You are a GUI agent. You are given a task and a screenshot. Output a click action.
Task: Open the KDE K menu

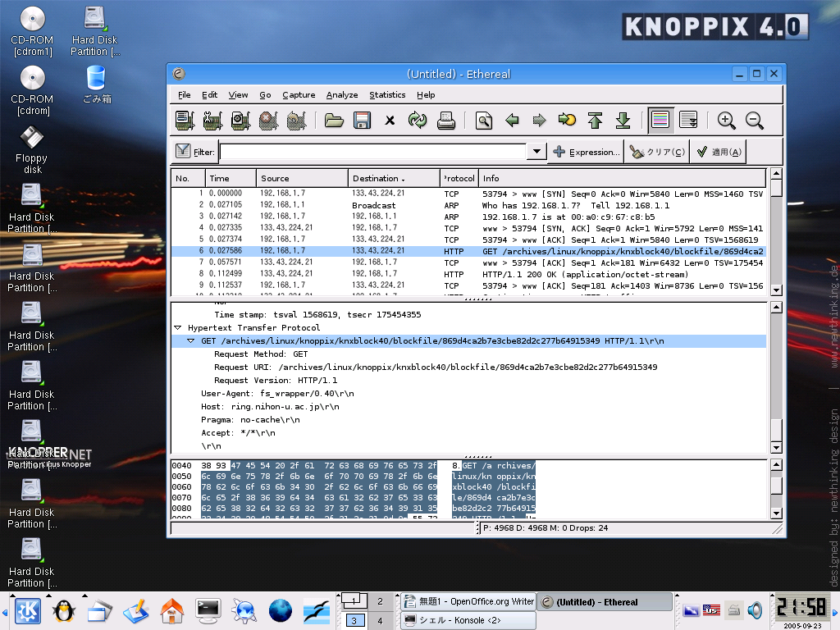point(28,610)
